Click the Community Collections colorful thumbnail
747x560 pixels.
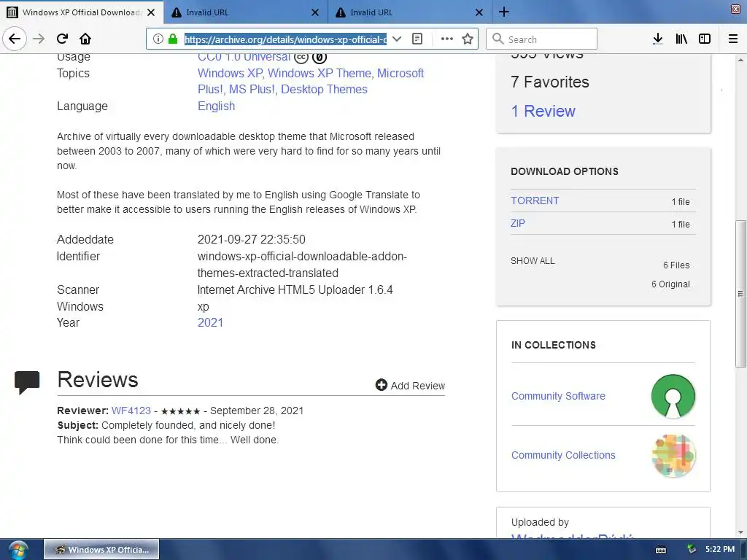pos(673,456)
